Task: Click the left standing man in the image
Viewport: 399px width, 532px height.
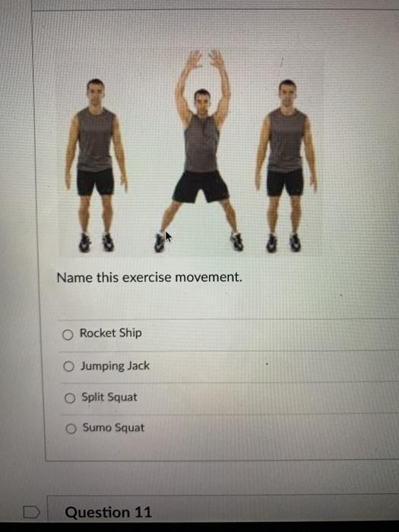Action: (x=97, y=165)
